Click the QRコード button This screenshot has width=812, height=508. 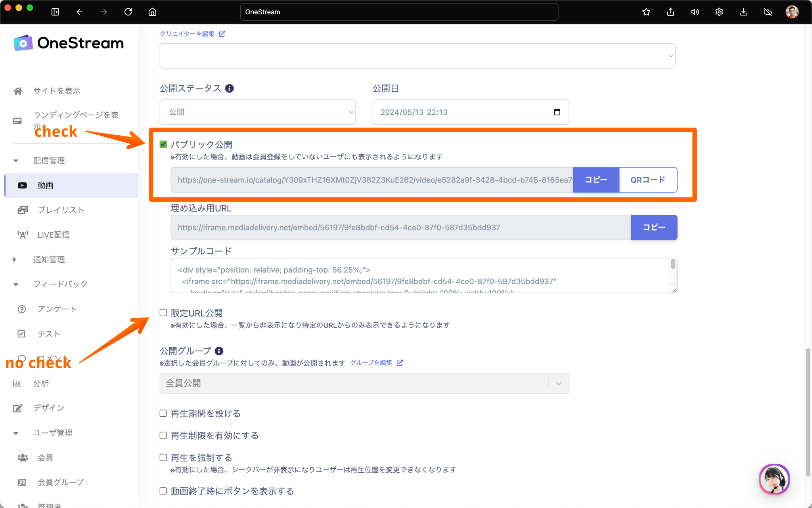(648, 180)
